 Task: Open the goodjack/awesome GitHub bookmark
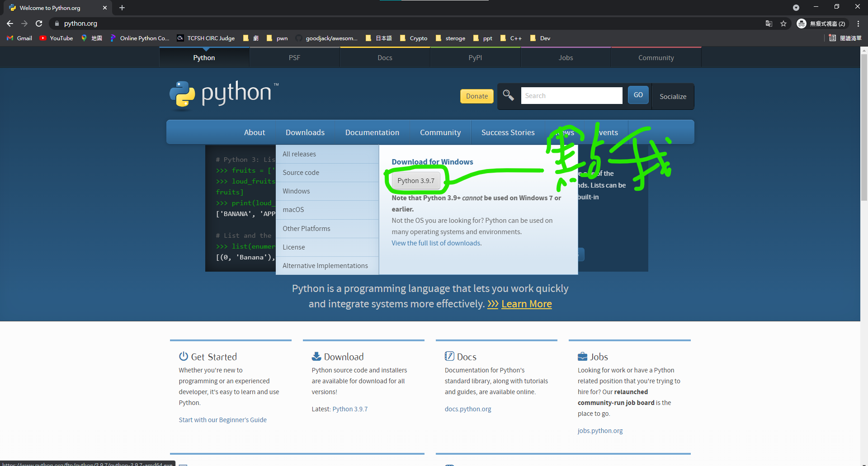point(327,38)
